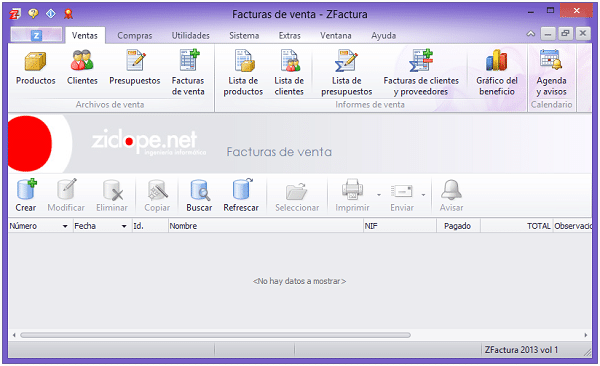The image size is (600, 366).
Task: Switch to the Sistema tab
Action: click(244, 36)
